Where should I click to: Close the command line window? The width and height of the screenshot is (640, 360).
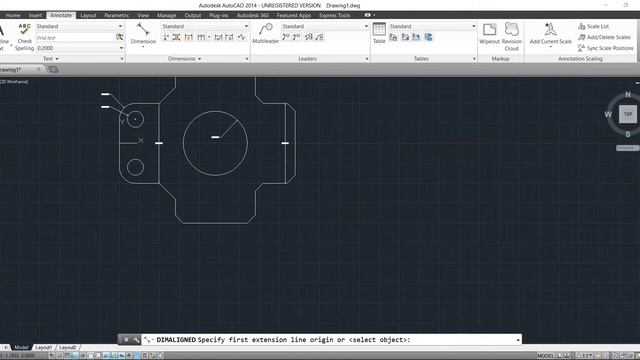pos(126,340)
